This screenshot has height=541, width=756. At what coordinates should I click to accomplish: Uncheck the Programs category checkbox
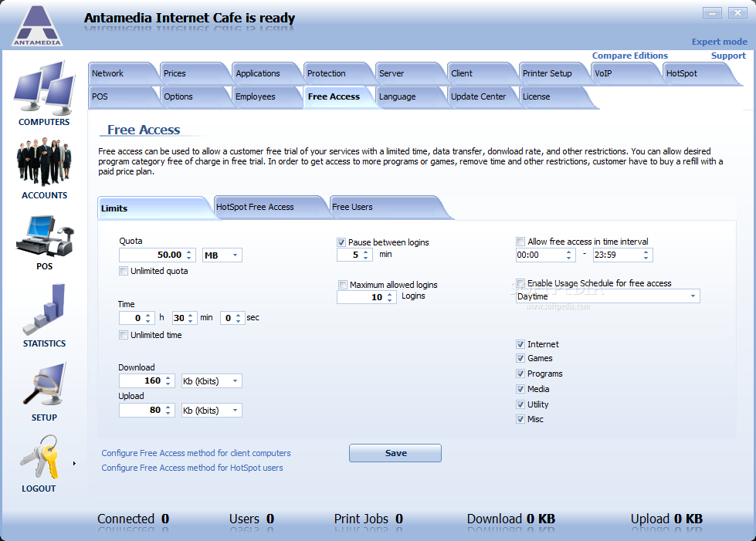click(x=520, y=374)
